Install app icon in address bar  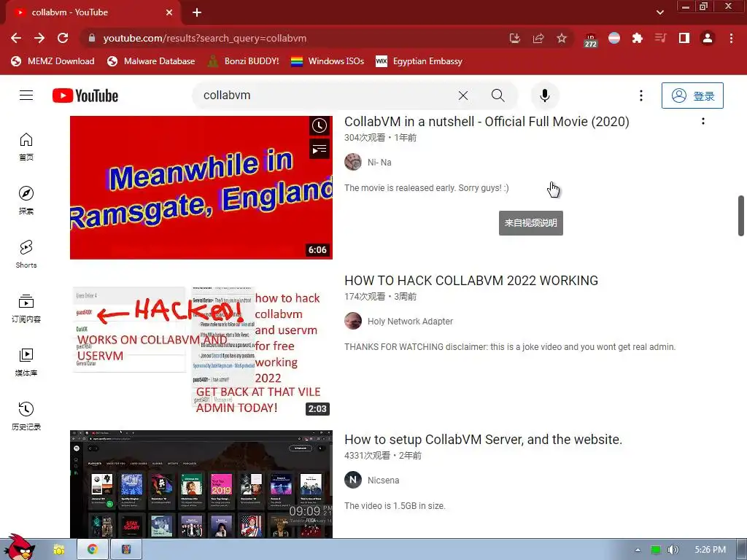(x=514, y=38)
